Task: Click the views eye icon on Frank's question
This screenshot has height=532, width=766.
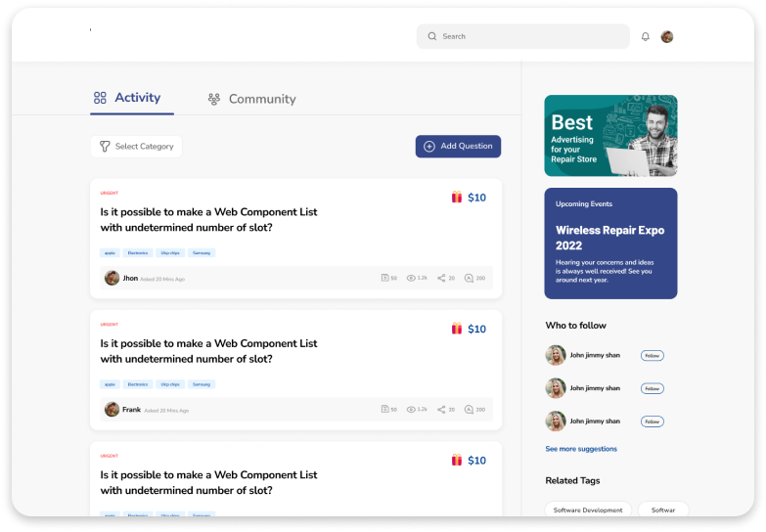Action: 411,410
